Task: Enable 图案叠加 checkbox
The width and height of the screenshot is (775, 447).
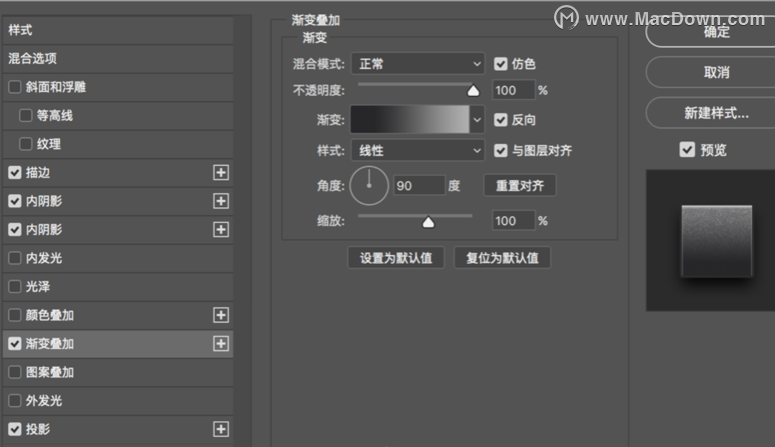Action: coord(15,372)
